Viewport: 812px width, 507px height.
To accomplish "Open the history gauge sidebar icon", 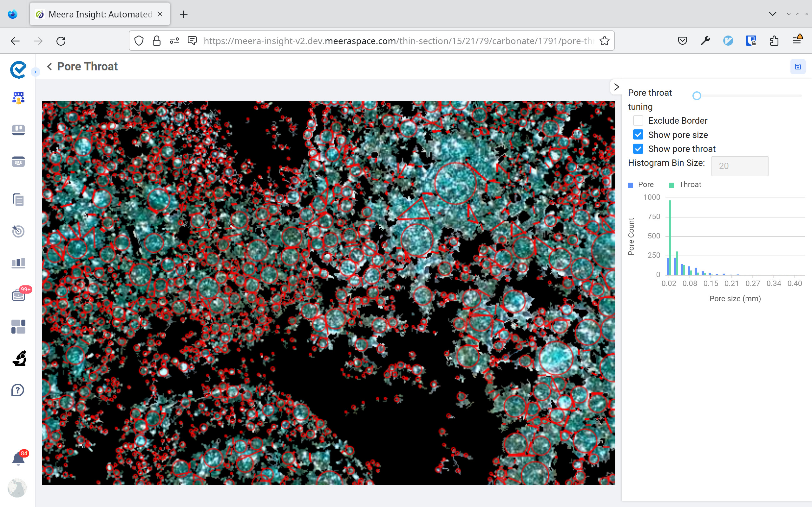I will tap(18, 231).
